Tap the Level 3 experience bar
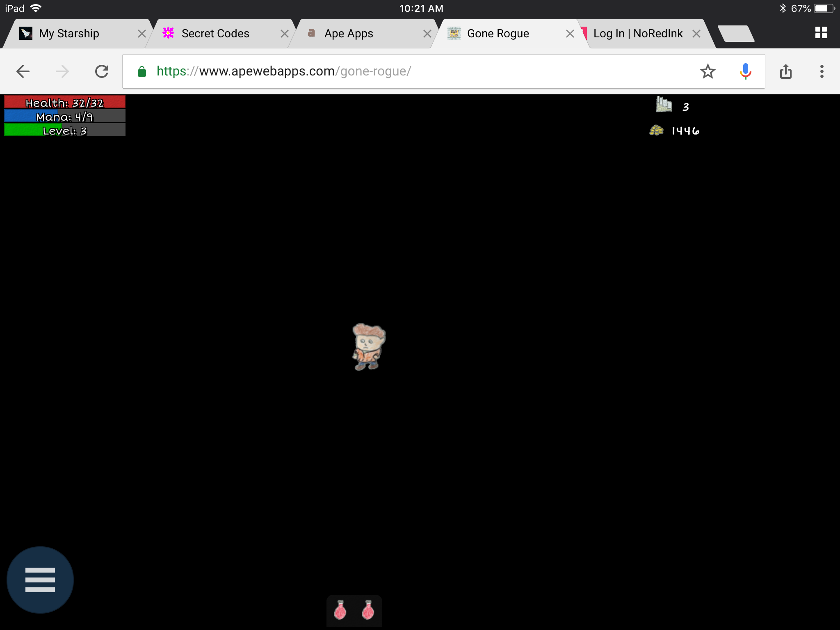840x630 pixels. tap(65, 130)
